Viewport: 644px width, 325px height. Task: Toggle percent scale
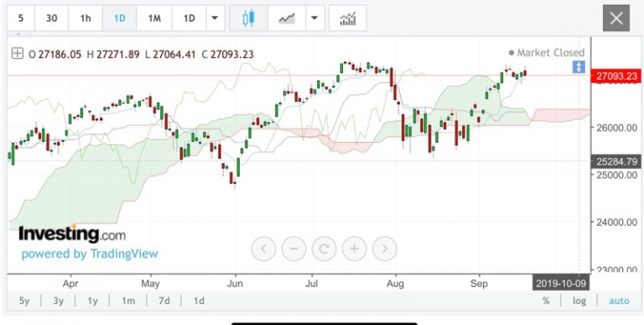[x=546, y=301]
